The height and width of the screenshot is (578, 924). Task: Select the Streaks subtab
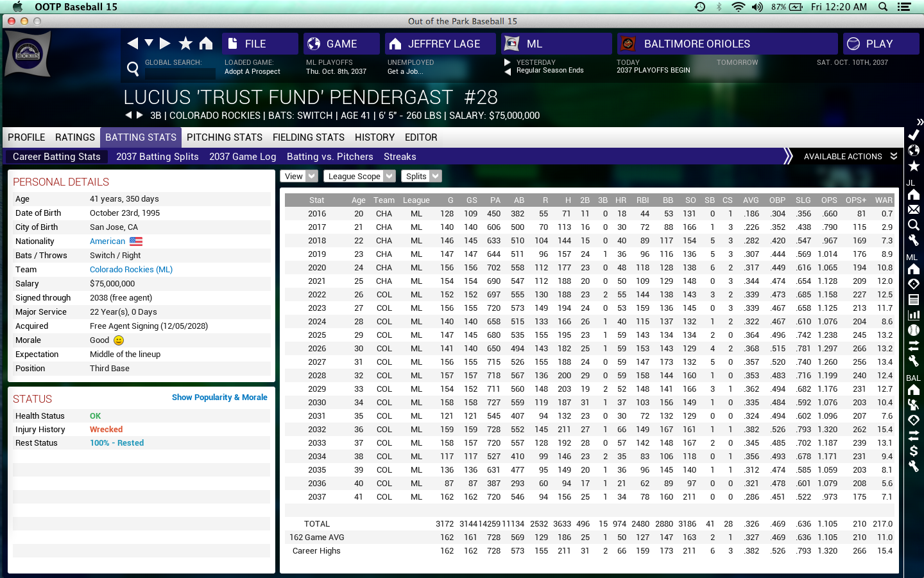pyautogui.click(x=400, y=157)
